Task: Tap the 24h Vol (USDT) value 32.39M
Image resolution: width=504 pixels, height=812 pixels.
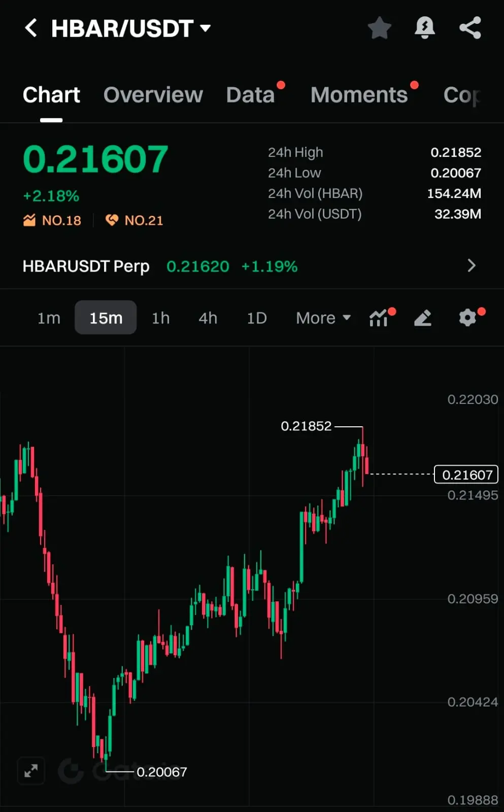Action: (x=458, y=214)
